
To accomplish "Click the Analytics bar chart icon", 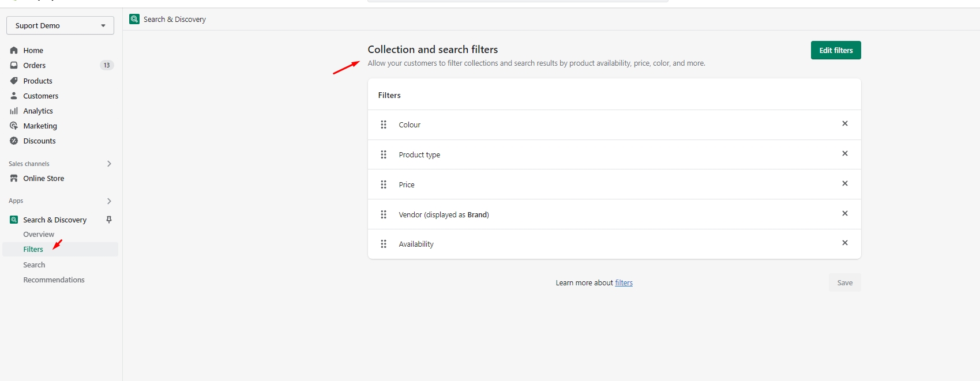I will (x=14, y=111).
